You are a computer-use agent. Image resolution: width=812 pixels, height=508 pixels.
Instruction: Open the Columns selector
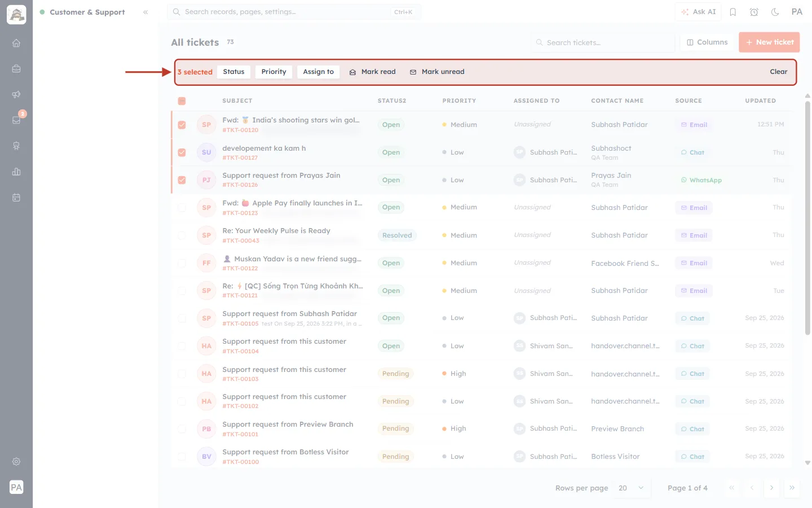click(707, 42)
